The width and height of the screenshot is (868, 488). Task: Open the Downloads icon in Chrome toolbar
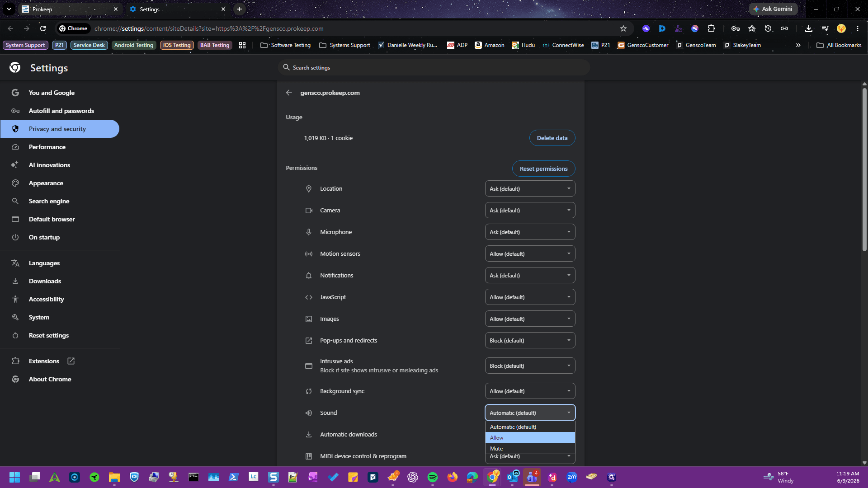809,28
